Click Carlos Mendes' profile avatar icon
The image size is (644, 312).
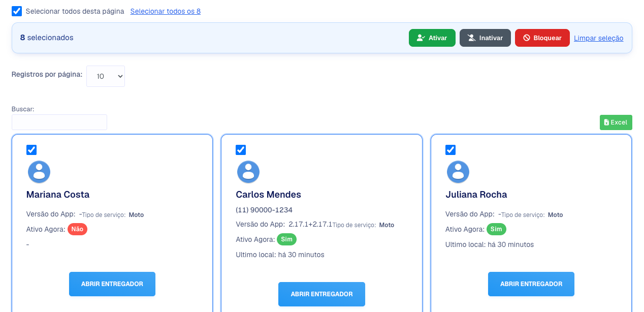point(248,172)
